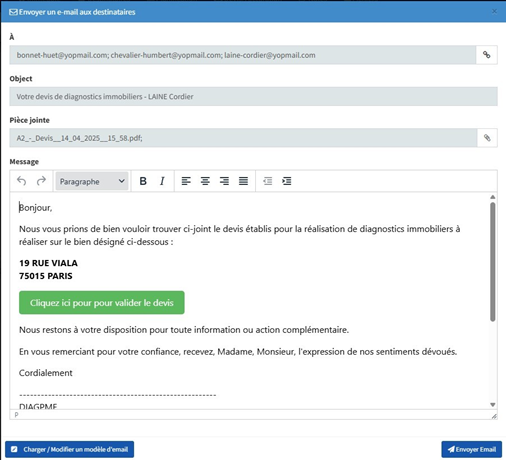Screen dimensions: 506x460
Task: Click the Envoyer Email button
Action: (472, 449)
